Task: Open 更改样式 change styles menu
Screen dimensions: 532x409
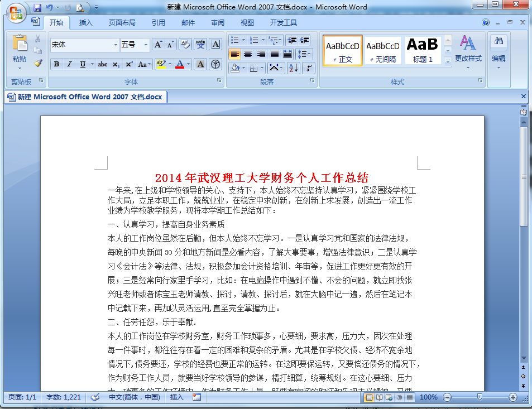Action: pyautogui.click(x=468, y=51)
